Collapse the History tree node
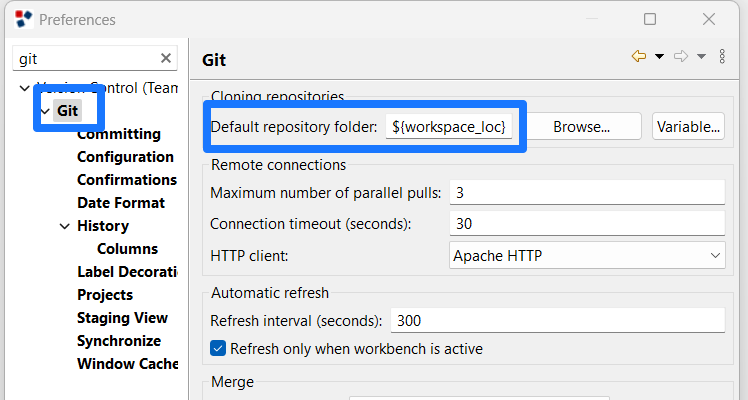 coord(64,226)
